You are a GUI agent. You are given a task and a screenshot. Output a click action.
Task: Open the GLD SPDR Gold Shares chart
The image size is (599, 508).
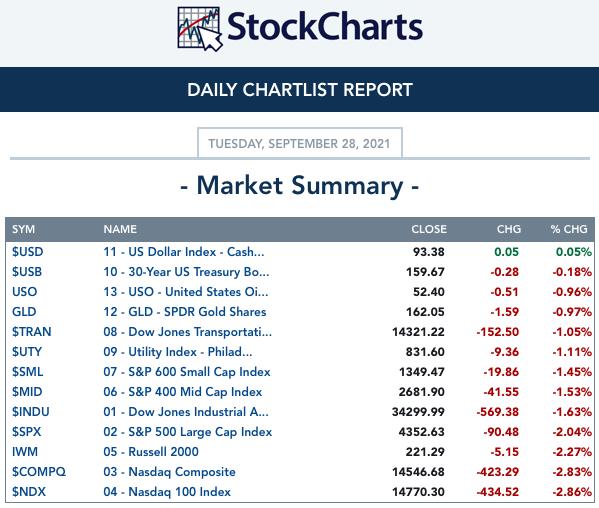(x=185, y=312)
